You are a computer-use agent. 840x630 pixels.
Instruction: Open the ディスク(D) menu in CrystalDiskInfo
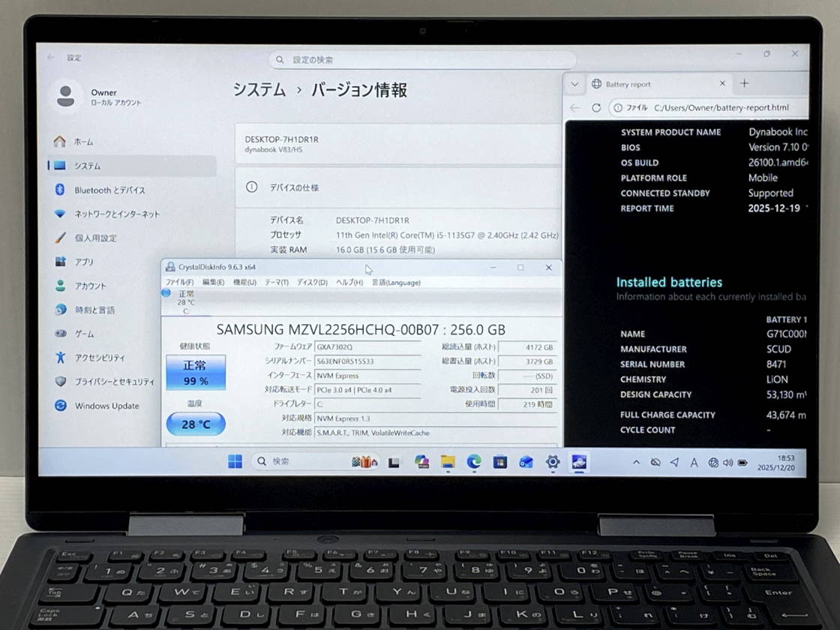(x=312, y=283)
